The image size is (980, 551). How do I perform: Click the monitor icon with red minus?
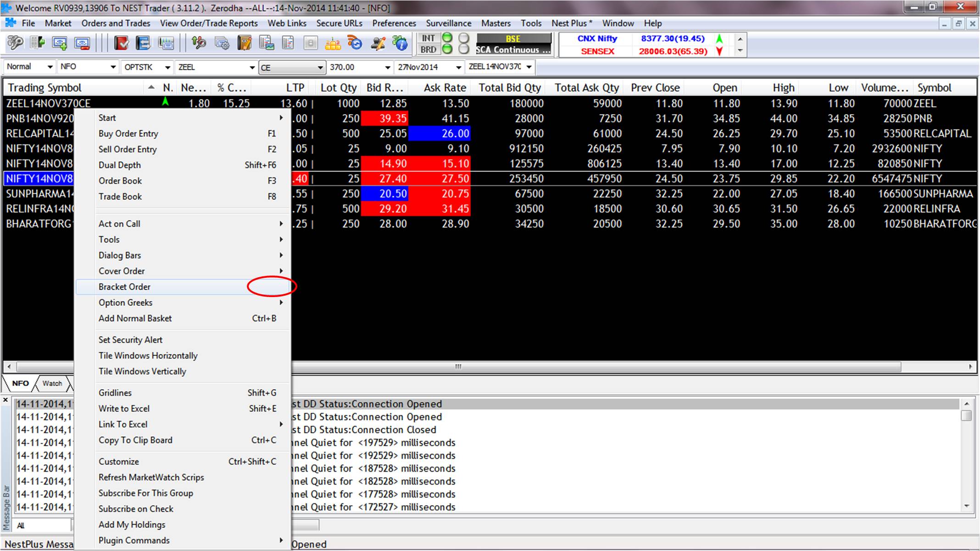coord(82,44)
